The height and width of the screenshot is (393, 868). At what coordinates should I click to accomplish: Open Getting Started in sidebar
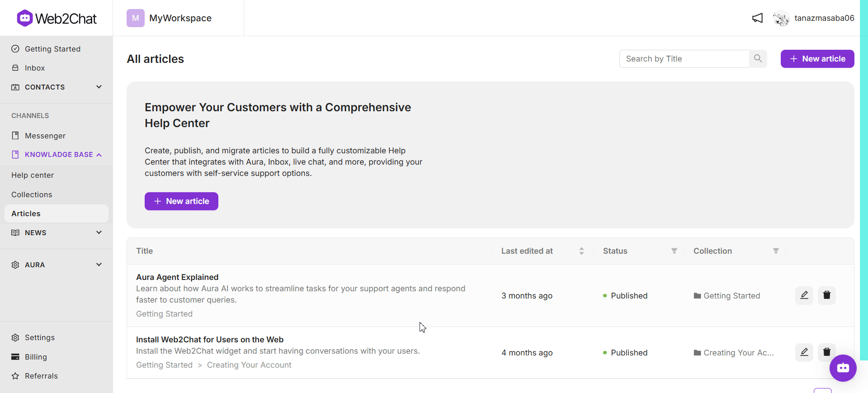[x=52, y=49]
